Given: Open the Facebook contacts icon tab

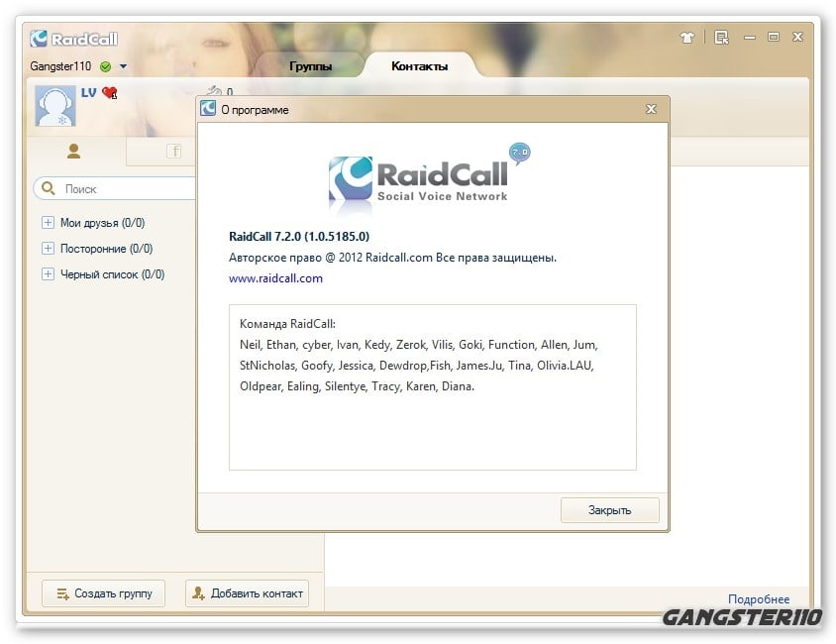Looking at the screenshot, I should click(173, 152).
